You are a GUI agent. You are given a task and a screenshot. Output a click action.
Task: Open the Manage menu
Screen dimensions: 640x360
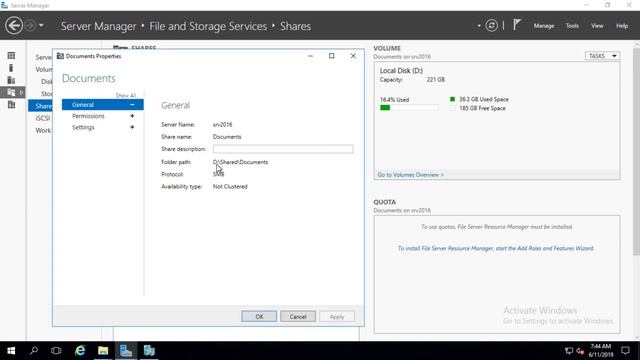[544, 26]
